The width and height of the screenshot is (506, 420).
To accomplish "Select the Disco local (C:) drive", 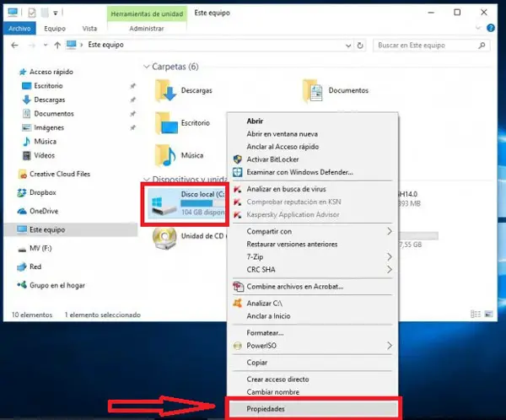I will [186, 203].
